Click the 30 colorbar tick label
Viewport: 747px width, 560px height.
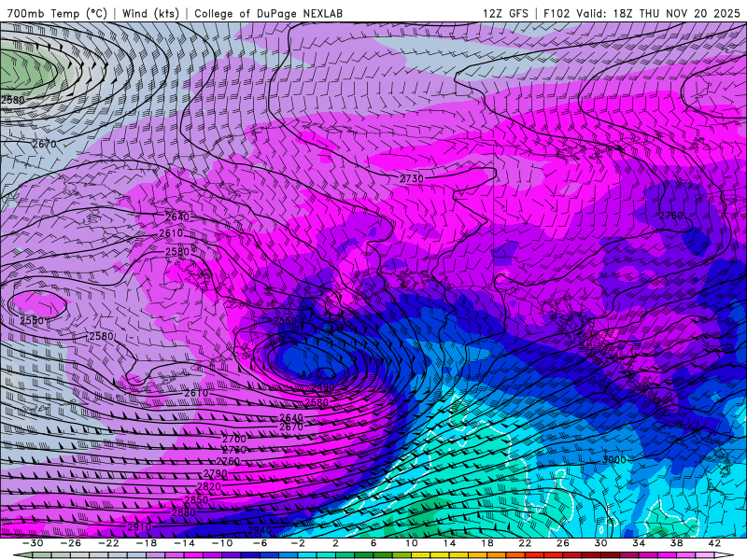coord(600,543)
